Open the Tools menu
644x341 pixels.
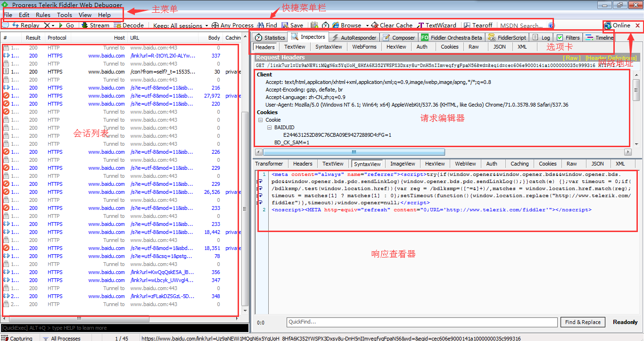click(x=65, y=15)
